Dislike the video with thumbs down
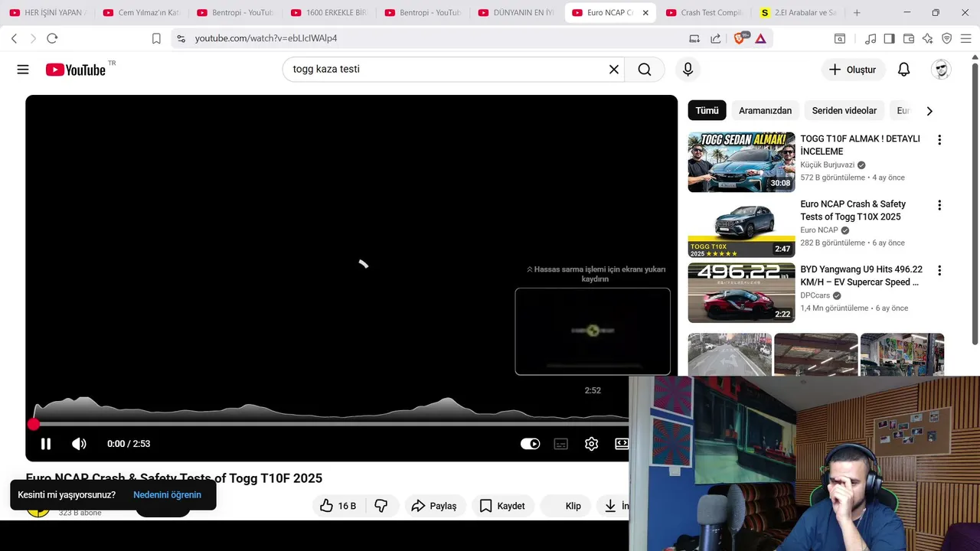The image size is (980, 551). click(x=381, y=506)
